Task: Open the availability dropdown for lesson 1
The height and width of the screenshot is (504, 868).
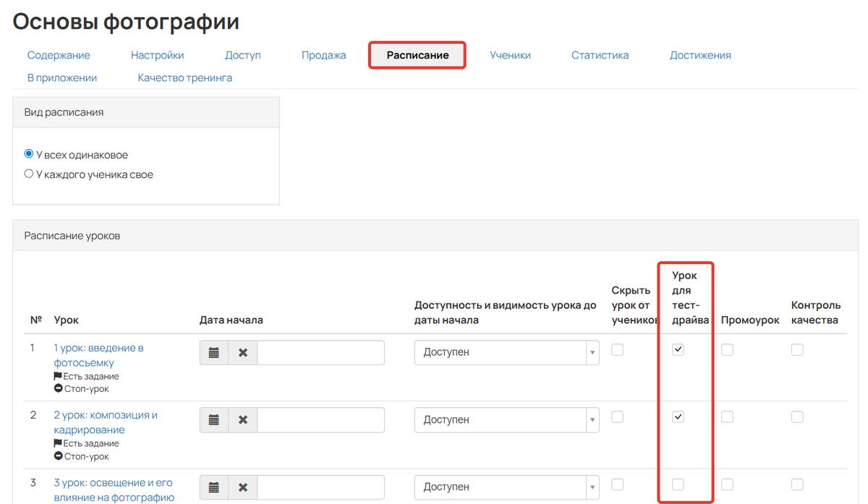Action: click(506, 352)
